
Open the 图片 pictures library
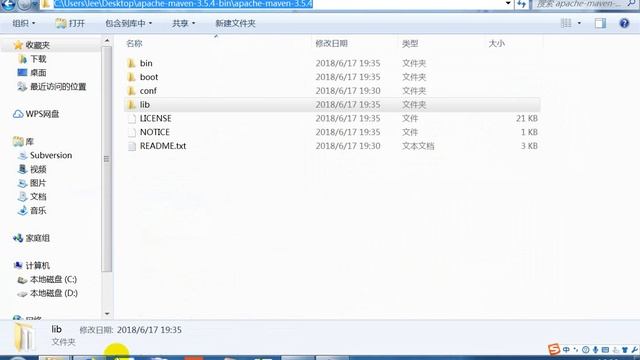pyautogui.click(x=38, y=183)
